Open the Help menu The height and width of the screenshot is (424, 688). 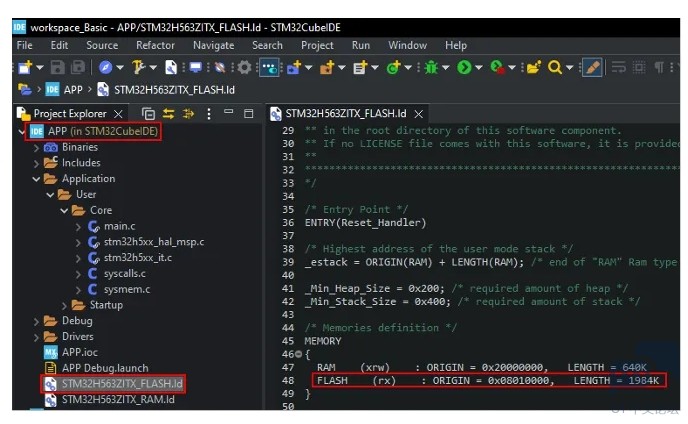coord(456,45)
